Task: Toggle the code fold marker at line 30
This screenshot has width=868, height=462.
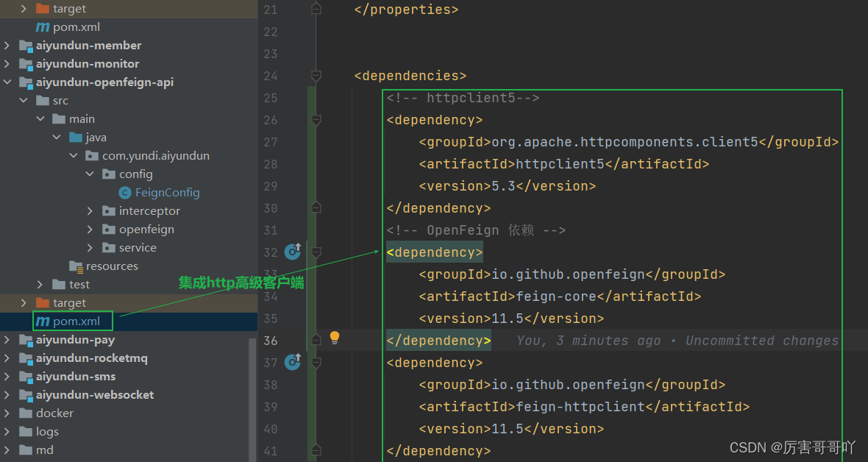Action: [316, 207]
